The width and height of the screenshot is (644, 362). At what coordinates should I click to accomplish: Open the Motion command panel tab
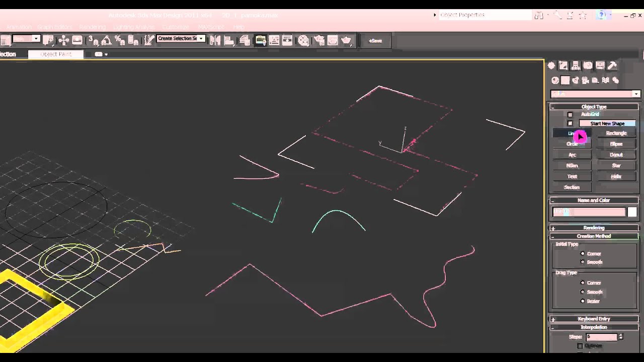pyautogui.click(x=588, y=65)
